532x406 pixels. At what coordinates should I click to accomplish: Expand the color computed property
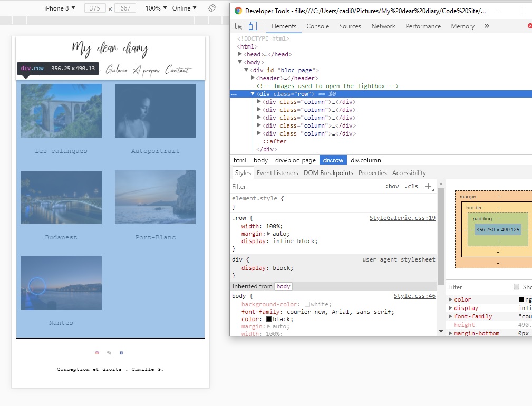click(x=450, y=299)
